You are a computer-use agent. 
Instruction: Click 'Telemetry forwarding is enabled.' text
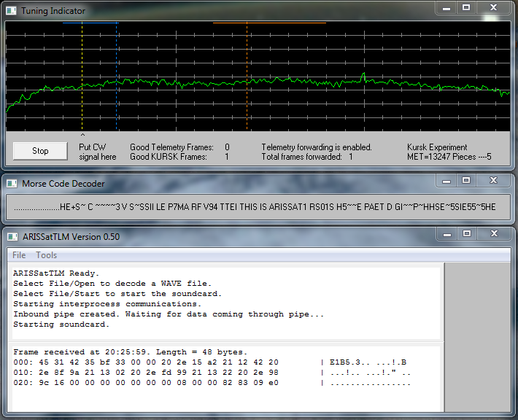point(317,147)
